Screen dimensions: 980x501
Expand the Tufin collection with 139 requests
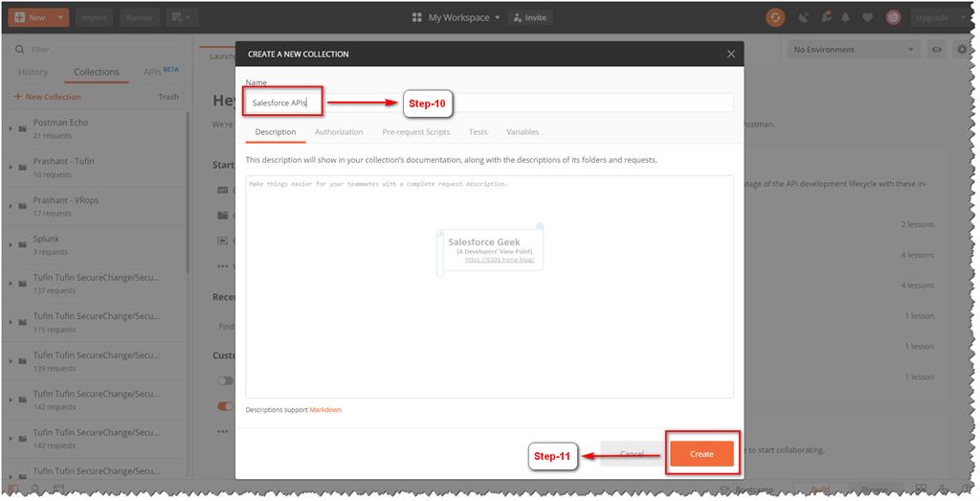click(11, 361)
